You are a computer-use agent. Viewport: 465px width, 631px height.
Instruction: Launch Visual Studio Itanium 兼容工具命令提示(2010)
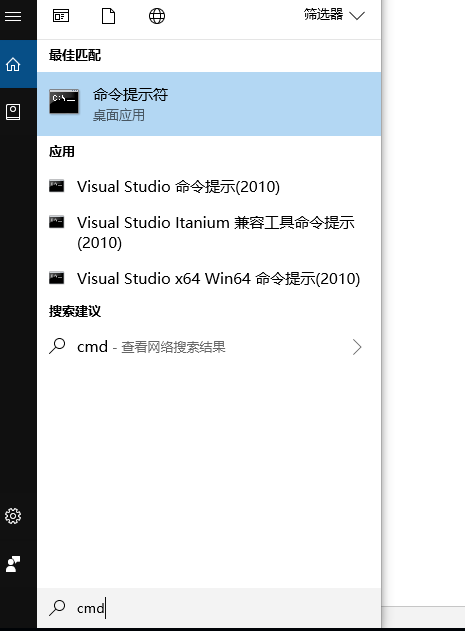pyautogui.click(x=209, y=232)
